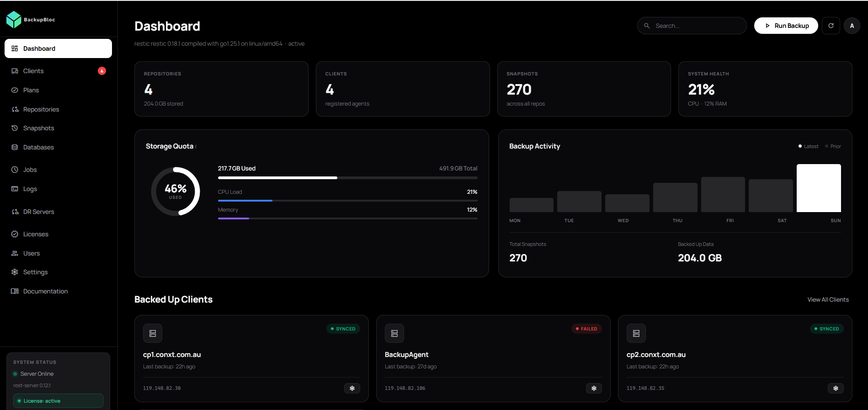Click the Repositories sidebar icon
The height and width of the screenshot is (410, 868).
coord(15,109)
